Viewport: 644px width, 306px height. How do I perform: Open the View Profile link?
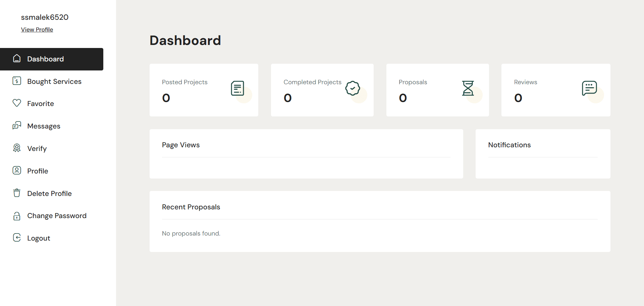click(37, 30)
